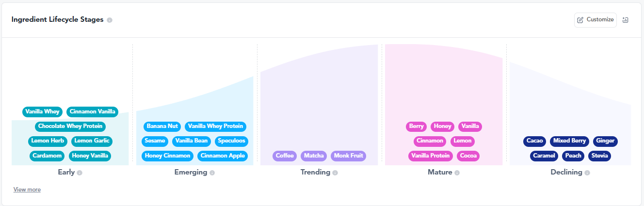Image resolution: width=644 pixels, height=206 pixels.
Task: Click the info icon beside Trending
Action: pos(335,173)
